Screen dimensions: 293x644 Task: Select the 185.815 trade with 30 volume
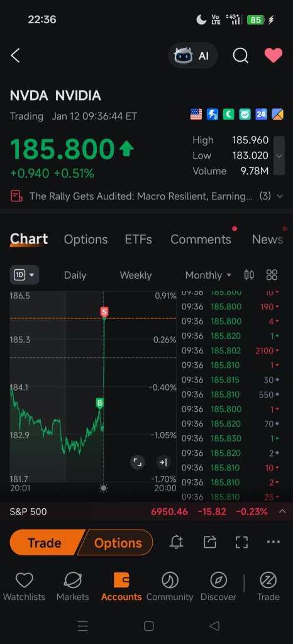[x=231, y=380]
